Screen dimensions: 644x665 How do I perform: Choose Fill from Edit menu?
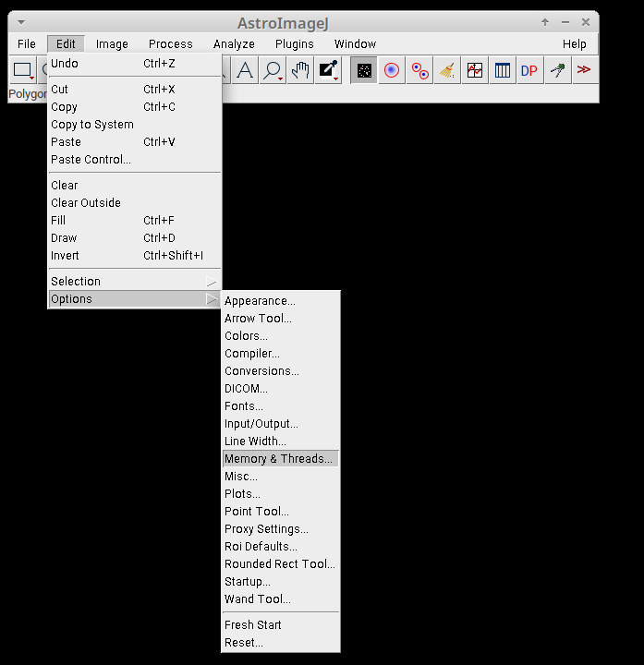coord(135,221)
